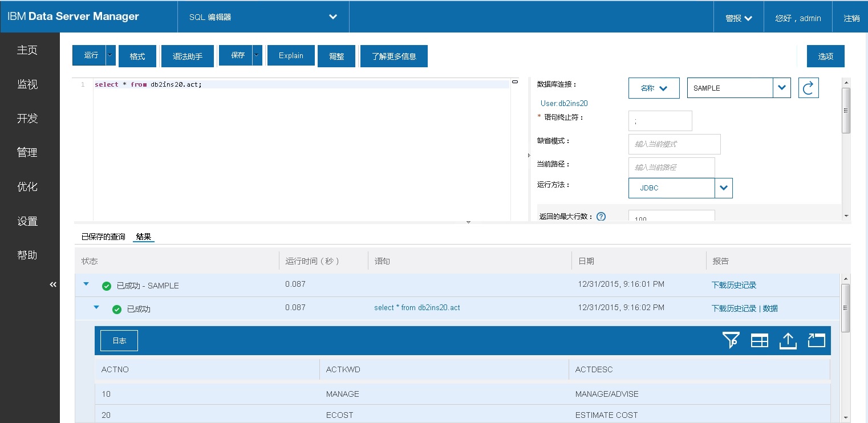868x423 pixels.
Task: Open the SQL 编辑器 menu
Action: pyautogui.click(x=262, y=17)
